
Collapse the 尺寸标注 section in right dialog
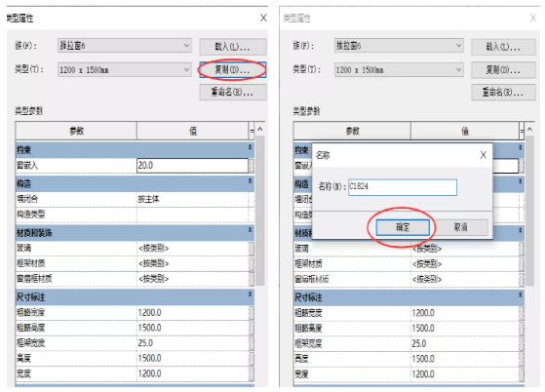(x=521, y=295)
